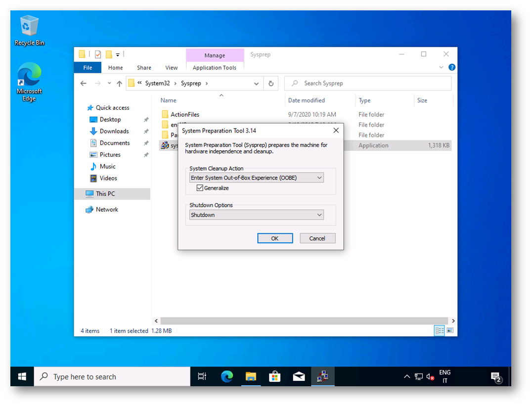Expand the System Cleanup Action dropdown
532x407 pixels.
pyautogui.click(x=257, y=178)
